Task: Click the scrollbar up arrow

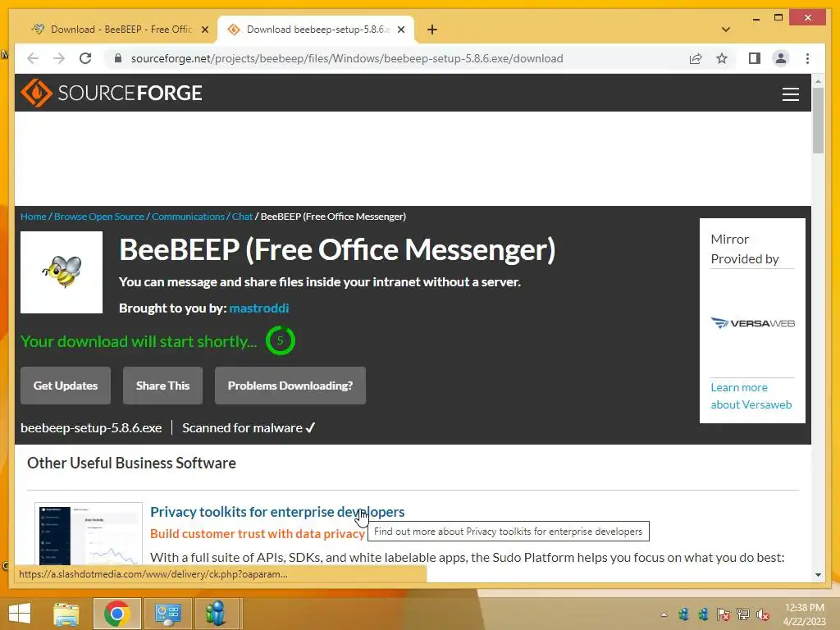Action: pyautogui.click(x=818, y=81)
